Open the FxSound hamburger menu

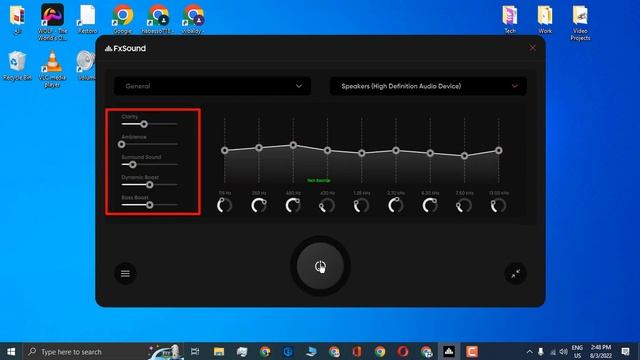click(125, 273)
